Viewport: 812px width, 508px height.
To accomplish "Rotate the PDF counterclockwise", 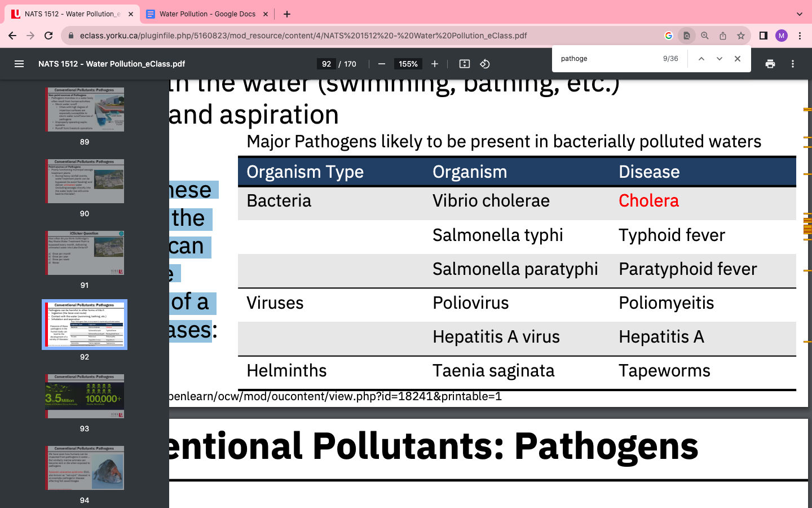I will point(485,64).
